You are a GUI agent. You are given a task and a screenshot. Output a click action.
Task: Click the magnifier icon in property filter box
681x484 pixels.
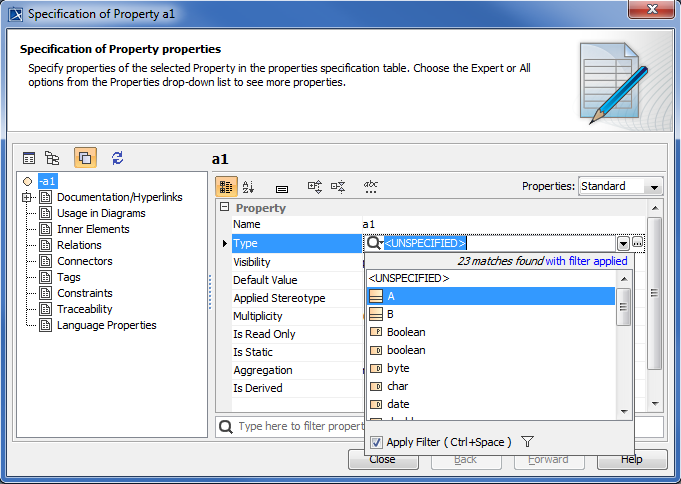tap(225, 427)
